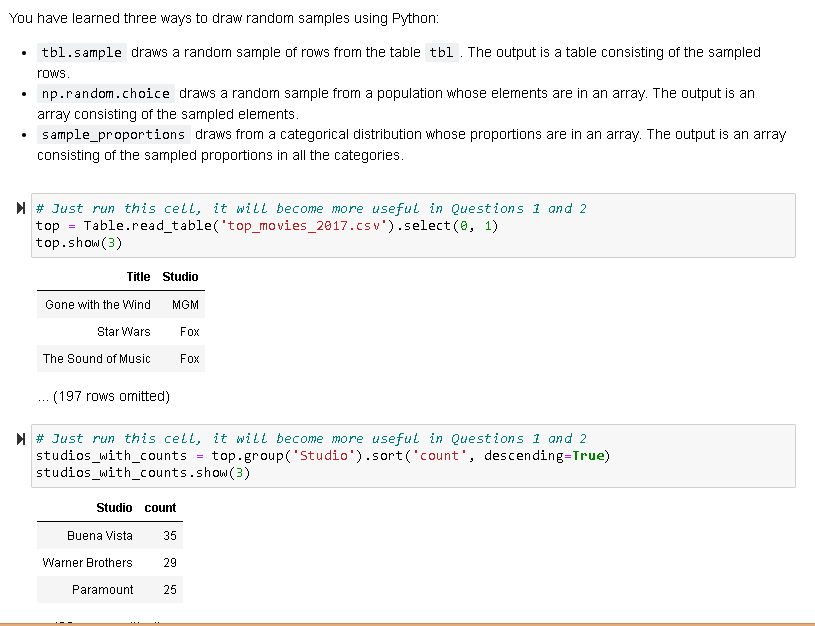
Task: Click the Star Wars table cell
Action: (x=123, y=331)
